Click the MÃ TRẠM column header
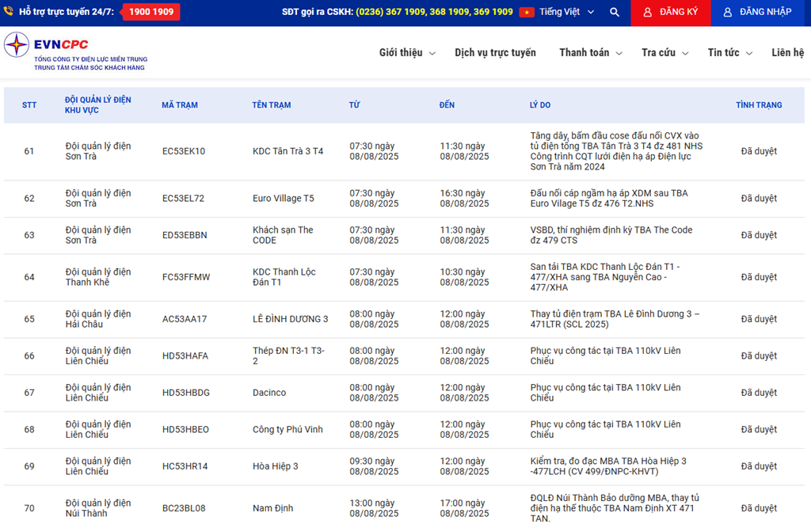Screen dimensions: 811x532 (x=179, y=105)
